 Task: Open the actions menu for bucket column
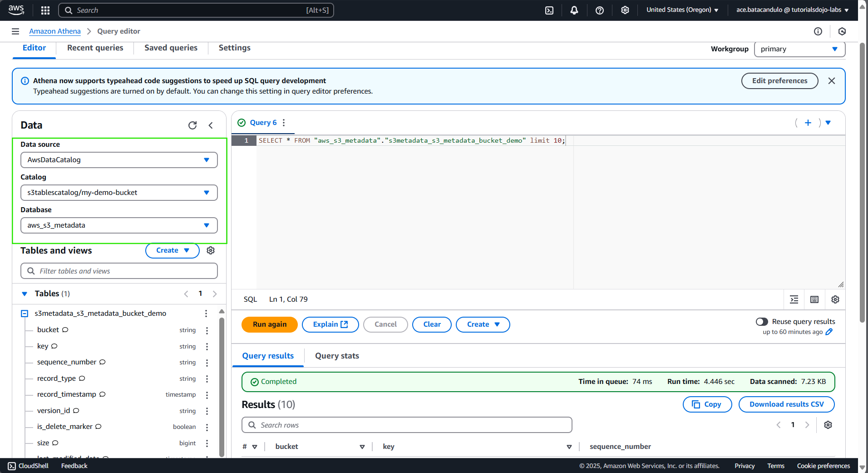point(207,330)
